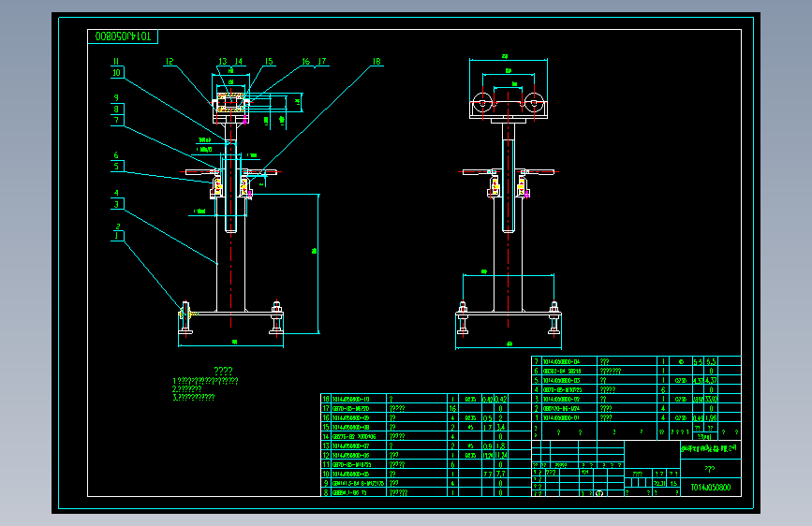The height and width of the screenshot is (526, 812).
Task: Select the mirrored drawing number box at top-left
Action: pyautogui.click(x=123, y=37)
